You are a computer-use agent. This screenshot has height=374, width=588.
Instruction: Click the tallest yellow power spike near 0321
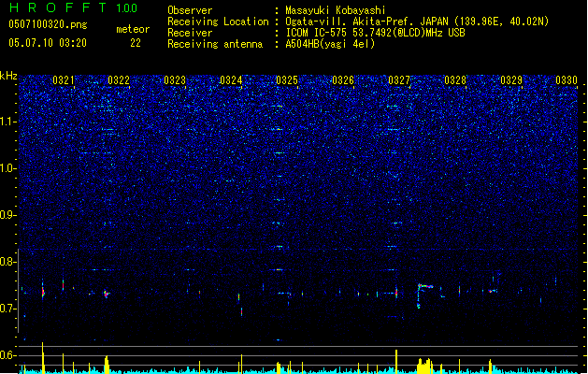click(43, 358)
